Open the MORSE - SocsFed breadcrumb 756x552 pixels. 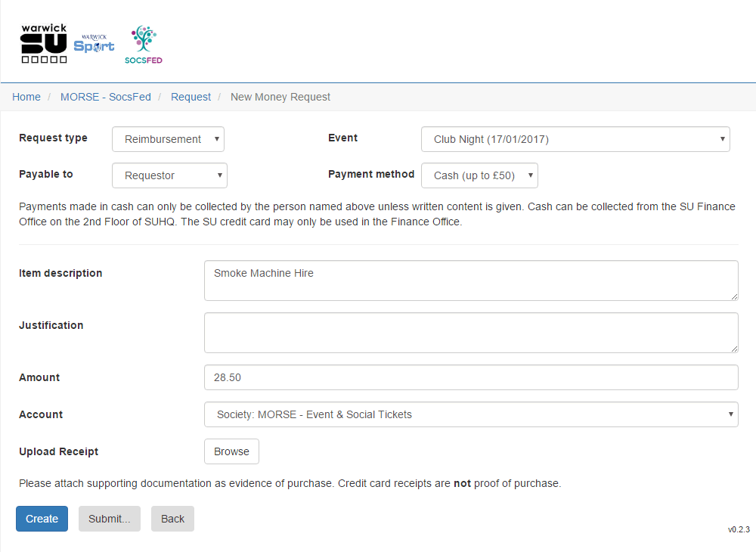(x=106, y=97)
